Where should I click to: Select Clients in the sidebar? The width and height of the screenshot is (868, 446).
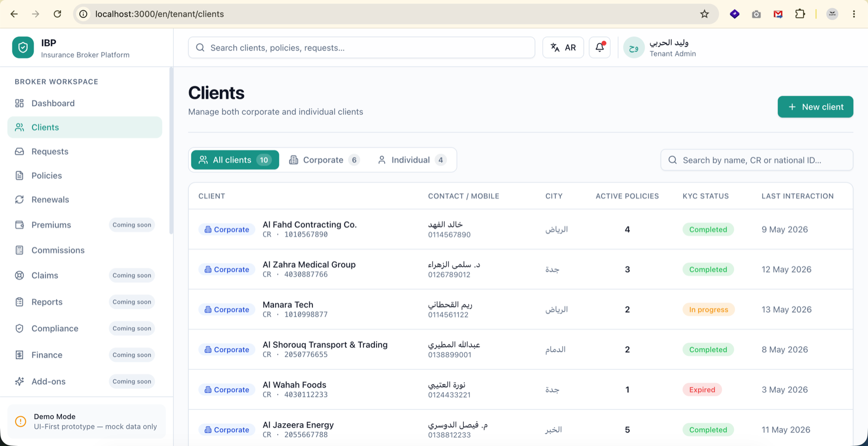click(85, 128)
